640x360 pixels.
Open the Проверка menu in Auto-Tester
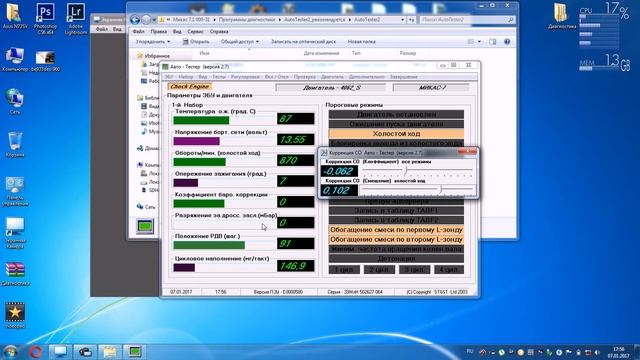[x=304, y=77]
